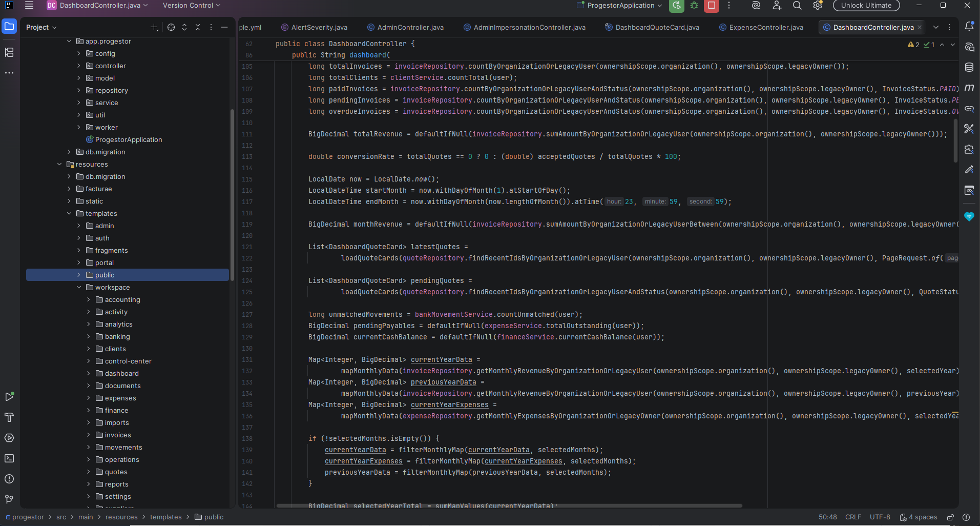The height and width of the screenshot is (526, 980).
Task: Switch to DashboardQuoteCard.java tab
Action: (652, 27)
